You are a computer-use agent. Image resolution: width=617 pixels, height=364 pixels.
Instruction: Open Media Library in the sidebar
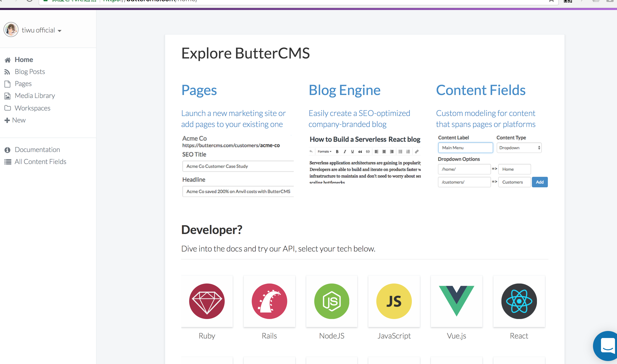pos(35,95)
